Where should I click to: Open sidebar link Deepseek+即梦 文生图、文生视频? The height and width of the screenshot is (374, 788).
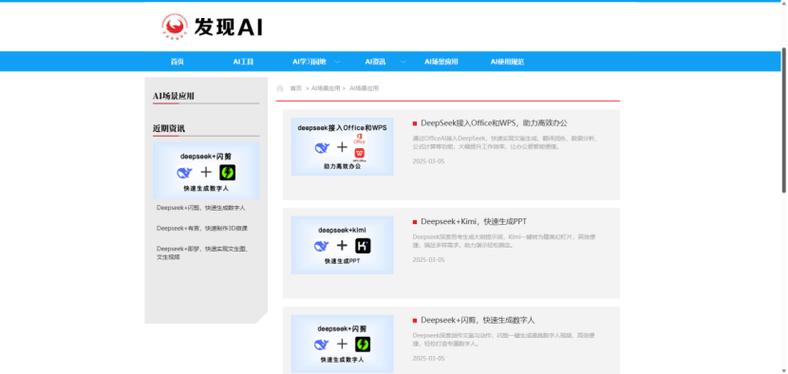[202, 253]
